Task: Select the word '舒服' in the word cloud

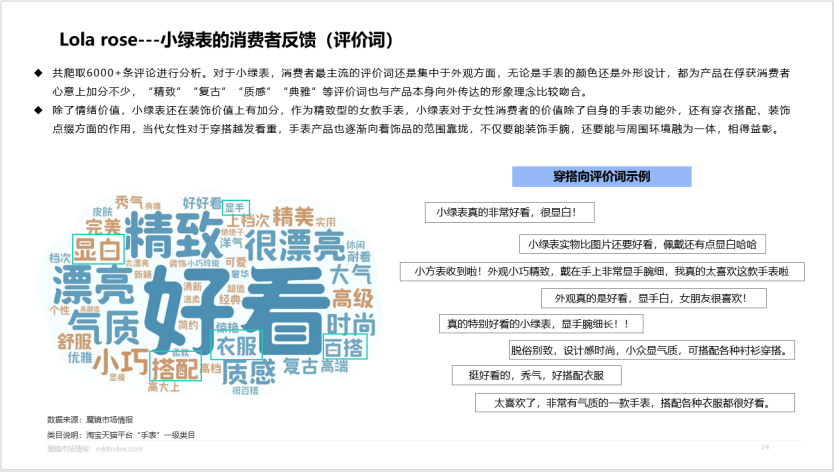Action: point(74,341)
